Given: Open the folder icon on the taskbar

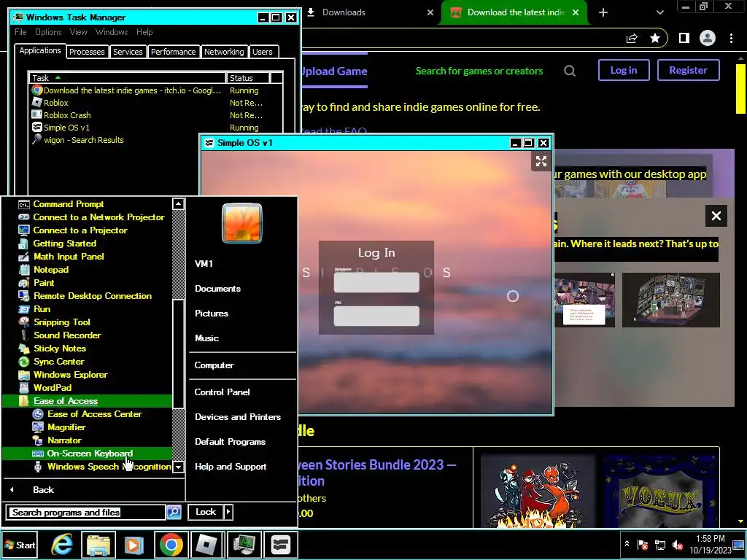Looking at the screenshot, I should pyautogui.click(x=98, y=544).
